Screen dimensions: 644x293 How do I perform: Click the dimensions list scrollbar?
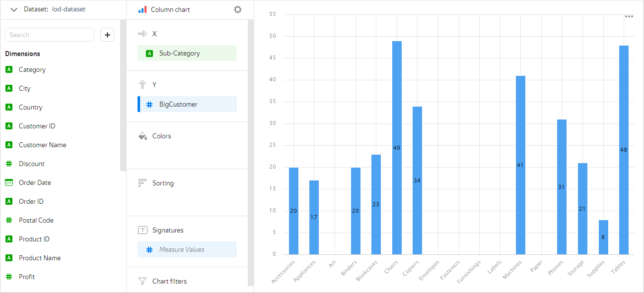coord(123,99)
